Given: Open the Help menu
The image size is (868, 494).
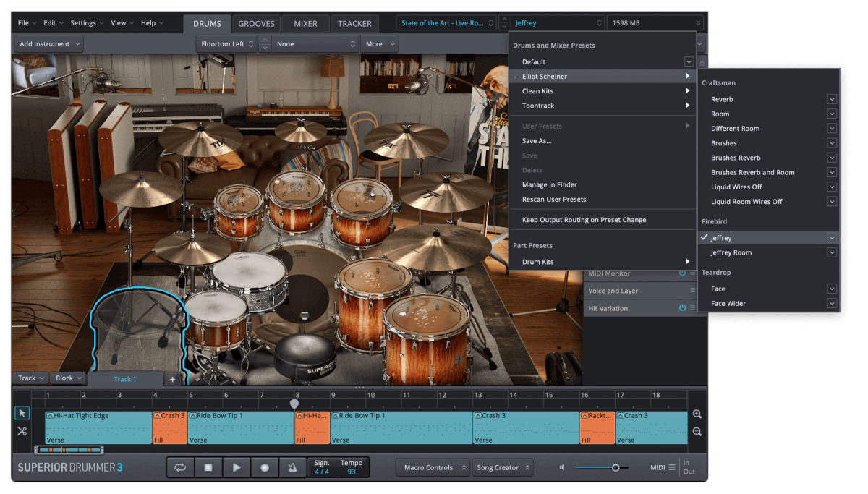Looking at the screenshot, I should coord(151,23).
